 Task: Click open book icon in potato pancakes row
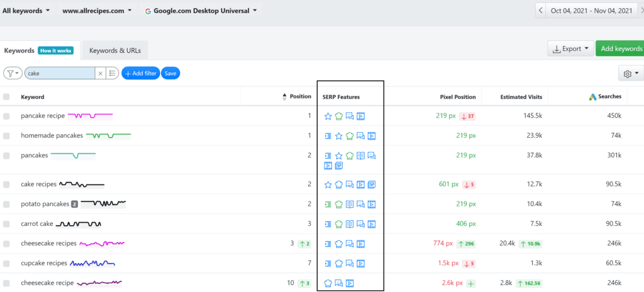point(350,204)
